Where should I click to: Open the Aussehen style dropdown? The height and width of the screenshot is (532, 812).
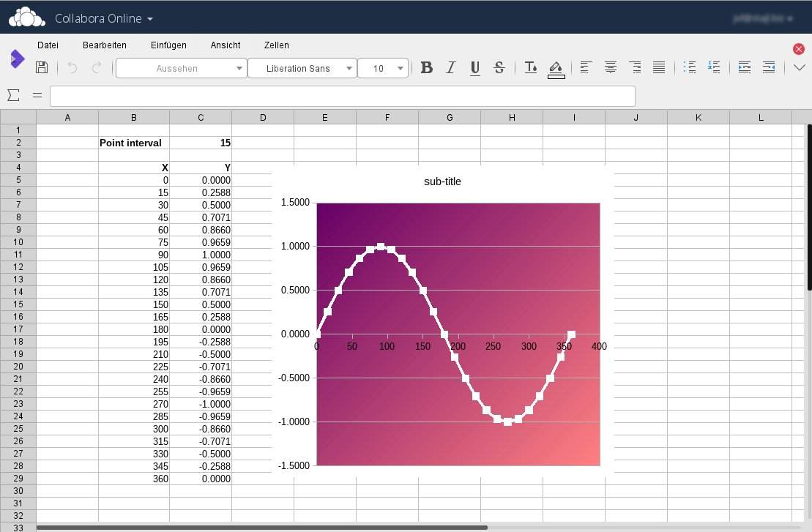pyautogui.click(x=239, y=68)
